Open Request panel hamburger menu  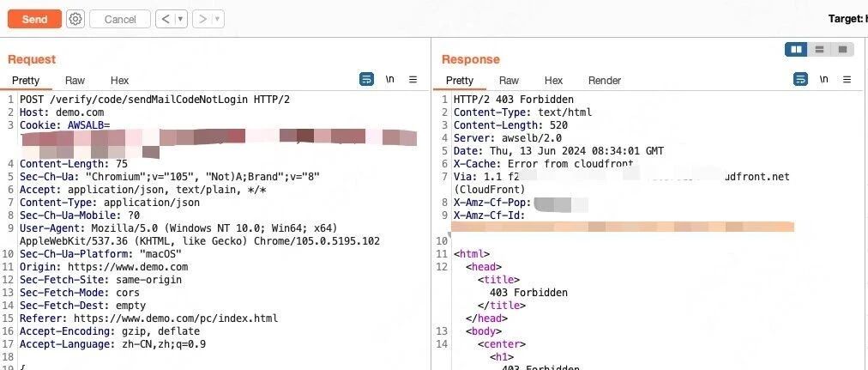click(x=413, y=80)
